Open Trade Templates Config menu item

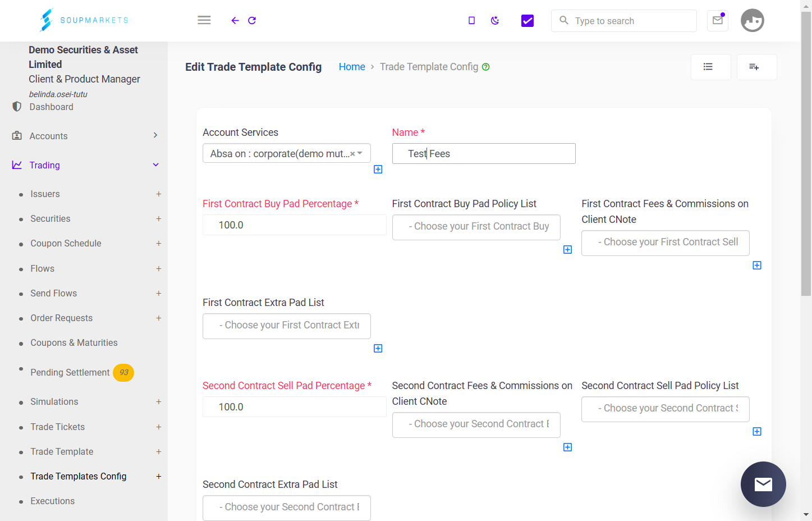point(79,477)
